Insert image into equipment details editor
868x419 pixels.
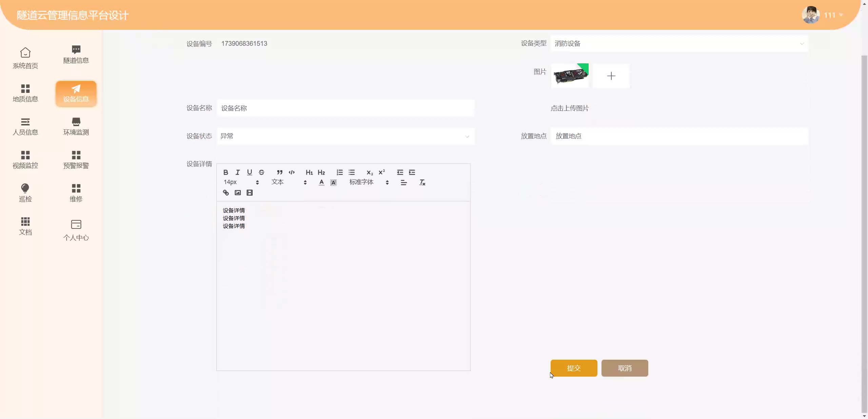point(238,193)
